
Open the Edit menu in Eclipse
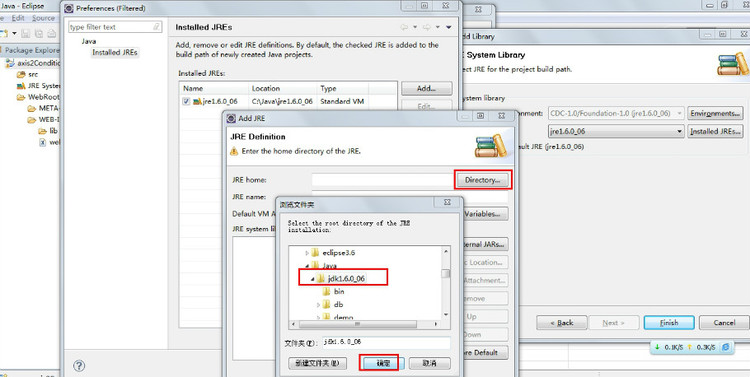pos(18,18)
